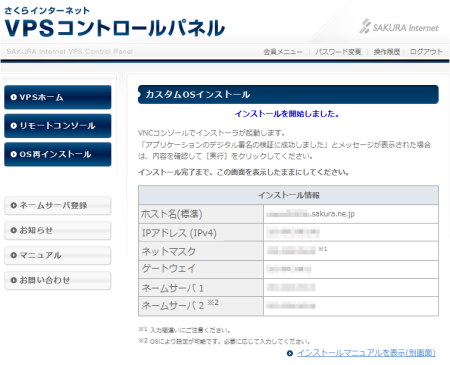Click the ネットマスク label cell
Image resolution: width=450 pixels, height=365 pixels.
point(201,251)
